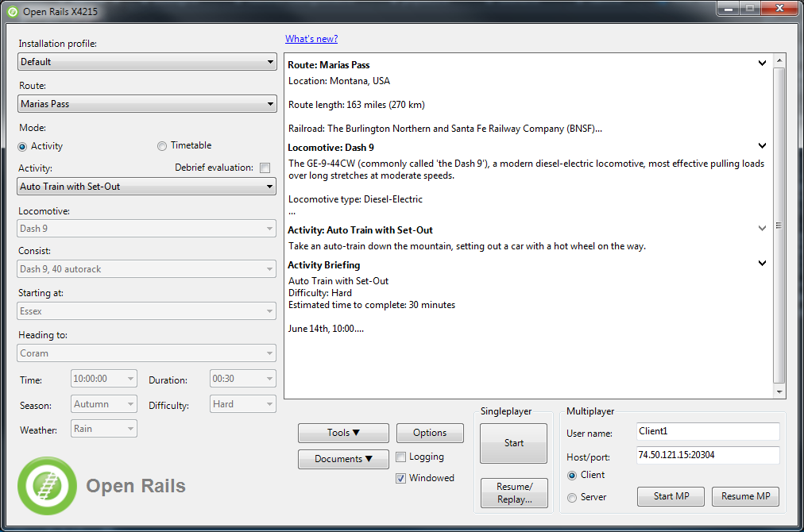Select the Client multiplayer radio button
This screenshot has height=532, width=804.
[x=572, y=476]
